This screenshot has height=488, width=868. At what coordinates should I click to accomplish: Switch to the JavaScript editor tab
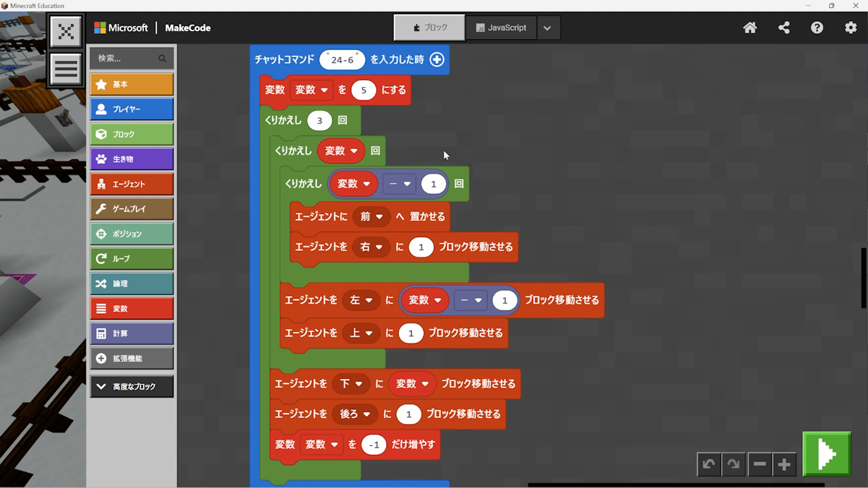(x=501, y=28)
